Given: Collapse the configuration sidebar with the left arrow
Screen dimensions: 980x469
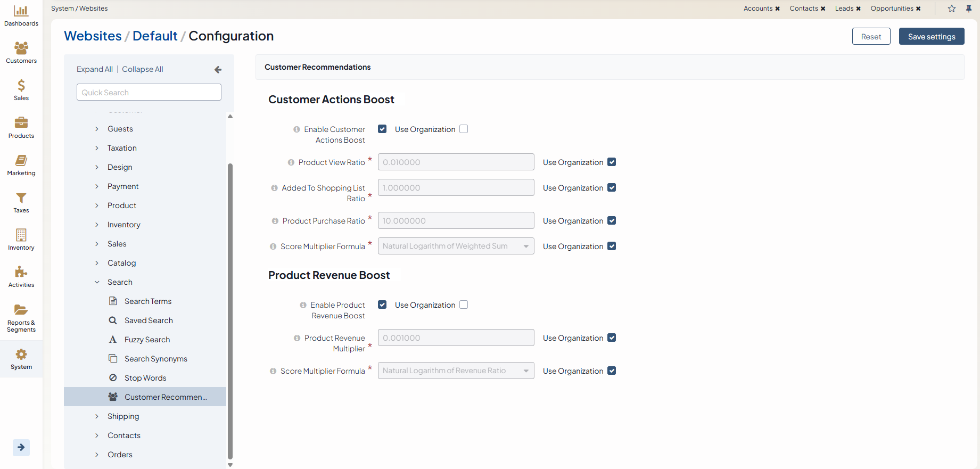Looking at the screenshot, I should [x=218, y=70].
